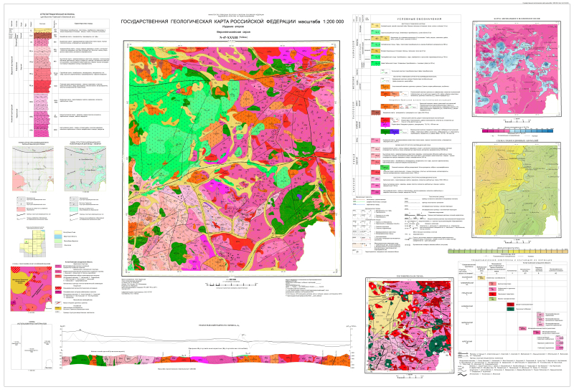Click the red-hatched zoning scheme inset map
Image resolution: width=574 pixels, height=392 pixels.
click(31, 289)
